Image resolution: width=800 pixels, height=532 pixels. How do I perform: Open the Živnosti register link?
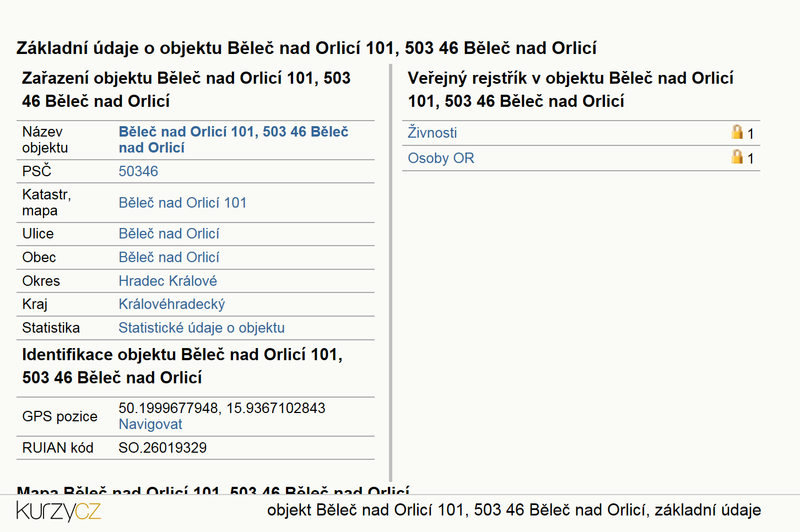tap(432, 133)
